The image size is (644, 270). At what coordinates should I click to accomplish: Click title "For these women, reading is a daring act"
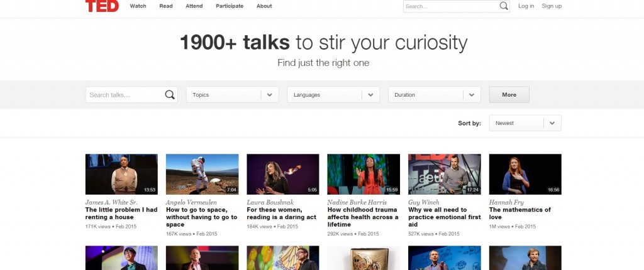coord(282,213)
